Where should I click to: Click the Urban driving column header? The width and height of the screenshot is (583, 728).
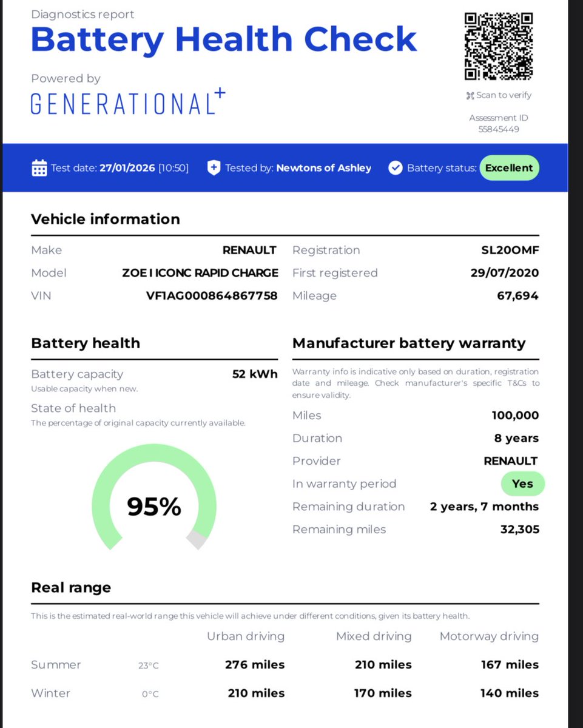pos(246,636)
